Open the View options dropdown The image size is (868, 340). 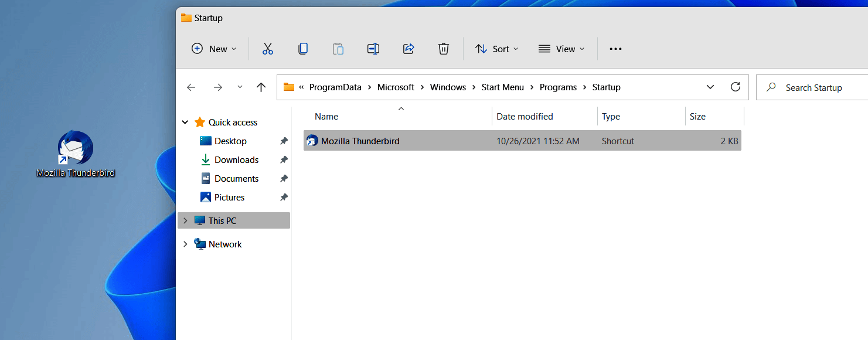pos(561,49)
